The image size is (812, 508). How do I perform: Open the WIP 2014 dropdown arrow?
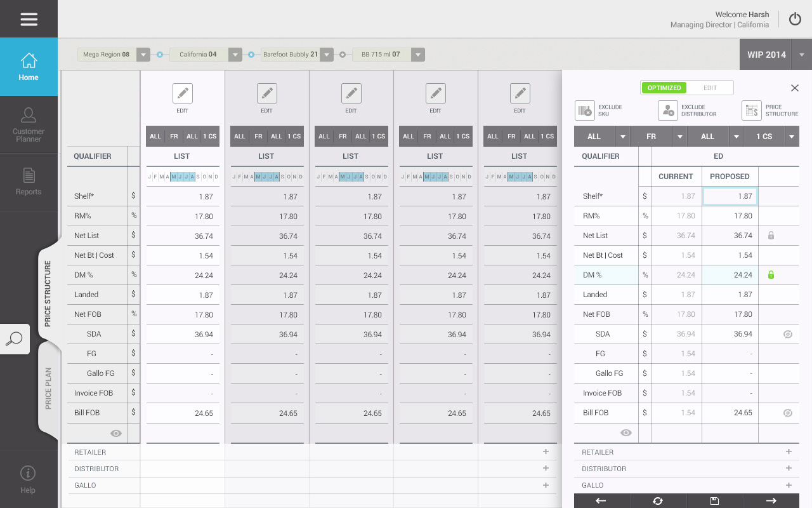[x=802, y=55]
